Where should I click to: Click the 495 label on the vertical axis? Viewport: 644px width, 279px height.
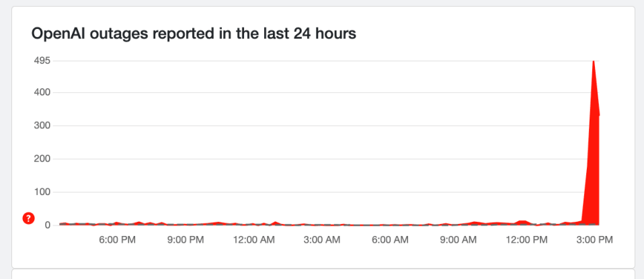(42, 61)
